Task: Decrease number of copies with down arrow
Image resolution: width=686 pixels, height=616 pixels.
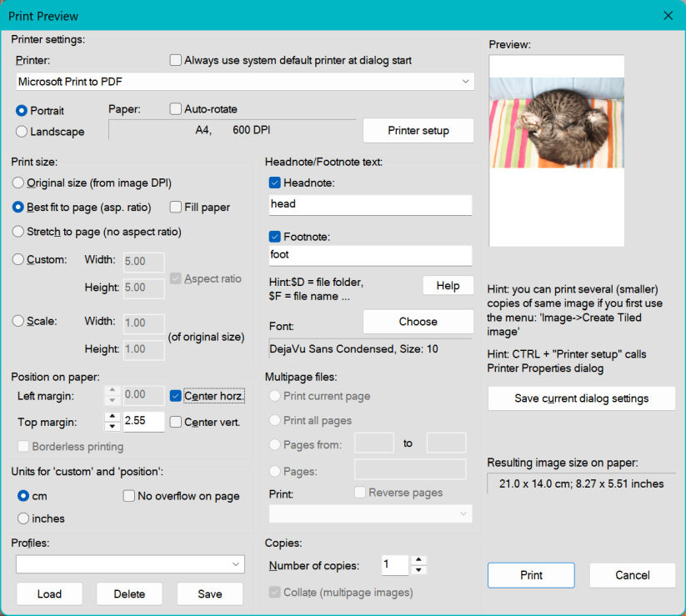Action: click(x=418, y=570)
